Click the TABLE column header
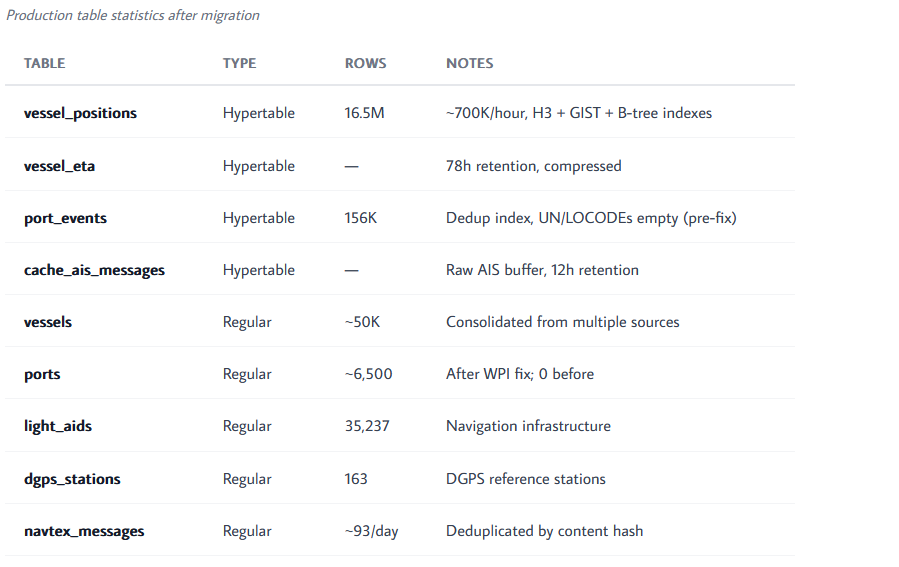899x567 pixels. pos(44,63)
